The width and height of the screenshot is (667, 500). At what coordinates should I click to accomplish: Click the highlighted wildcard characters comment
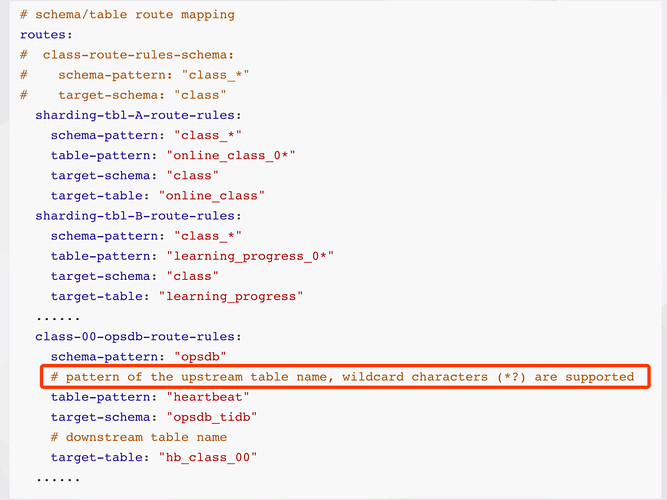tap(342, 377)
